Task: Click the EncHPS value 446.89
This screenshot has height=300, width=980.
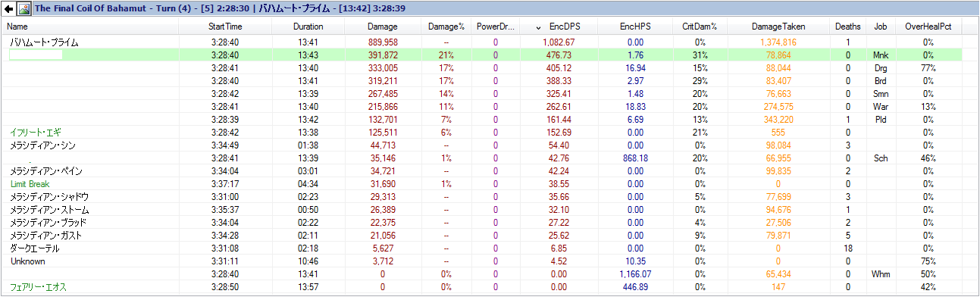Action: [636, 287]
